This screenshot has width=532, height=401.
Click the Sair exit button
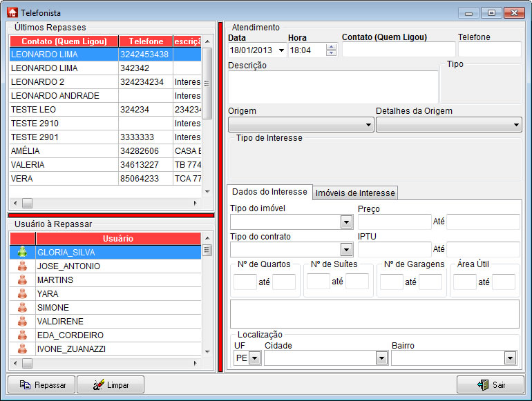point(490,385)
